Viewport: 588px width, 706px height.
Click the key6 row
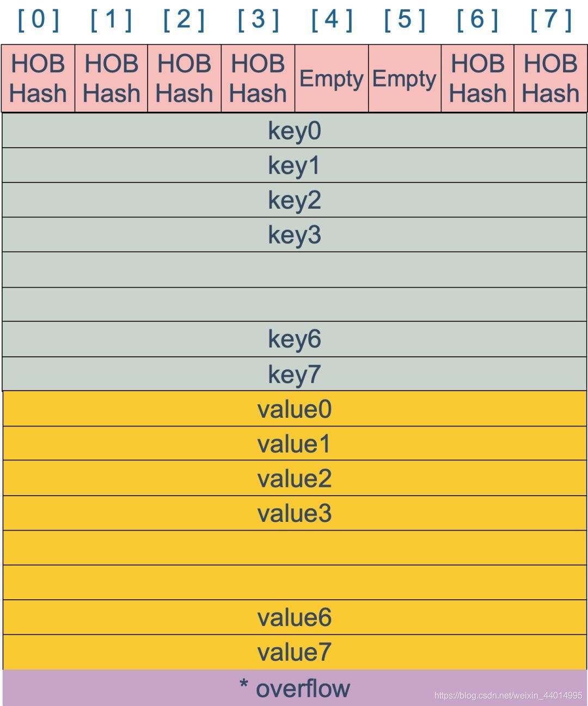click(295, 339)
